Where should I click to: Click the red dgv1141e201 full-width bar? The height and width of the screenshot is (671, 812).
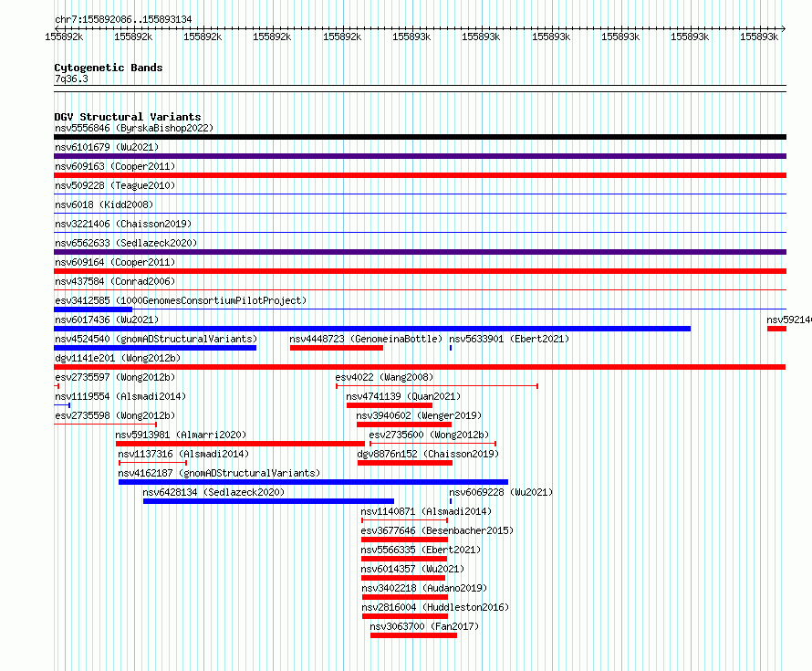(x=420, y=367)
